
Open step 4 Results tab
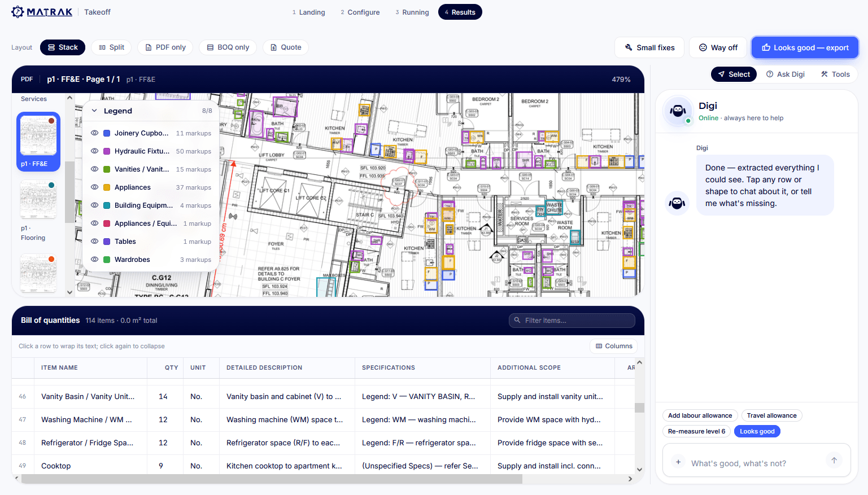click(x=460, y=12)
